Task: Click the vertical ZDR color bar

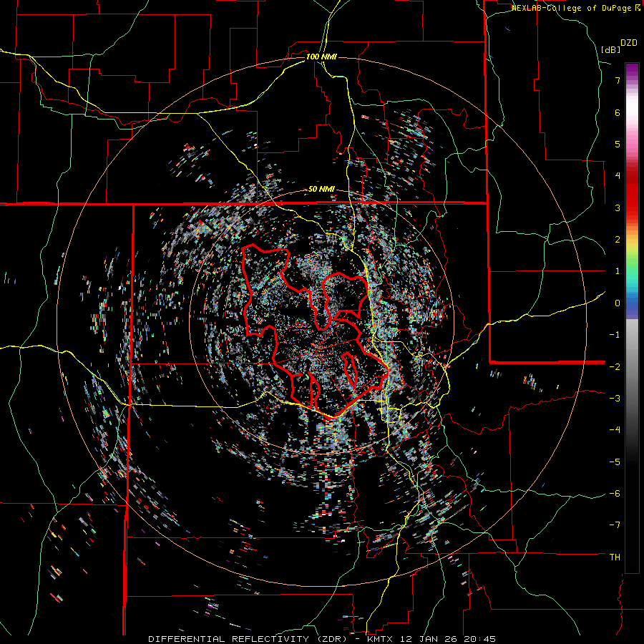Action: pyautogui.click(x=632, y=318)
